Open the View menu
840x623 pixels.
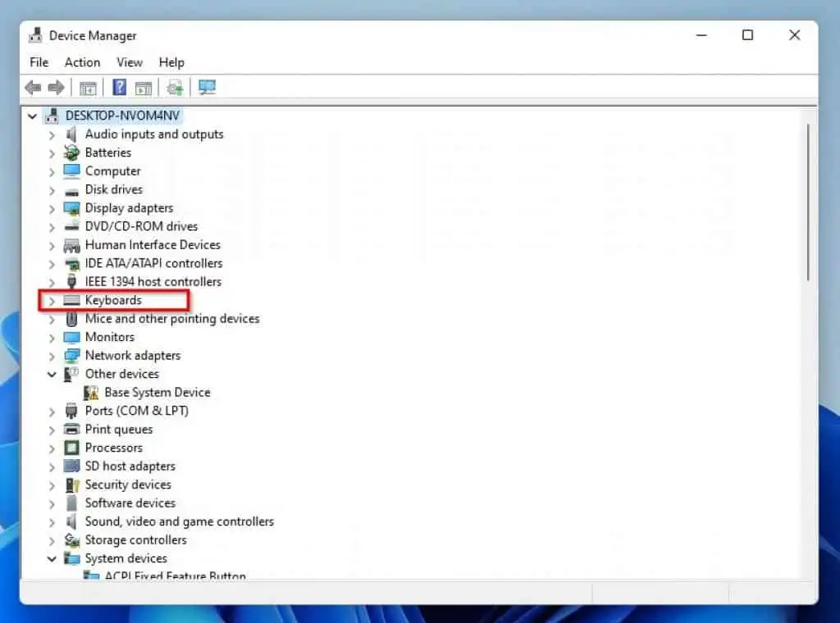tap(130, 62)
